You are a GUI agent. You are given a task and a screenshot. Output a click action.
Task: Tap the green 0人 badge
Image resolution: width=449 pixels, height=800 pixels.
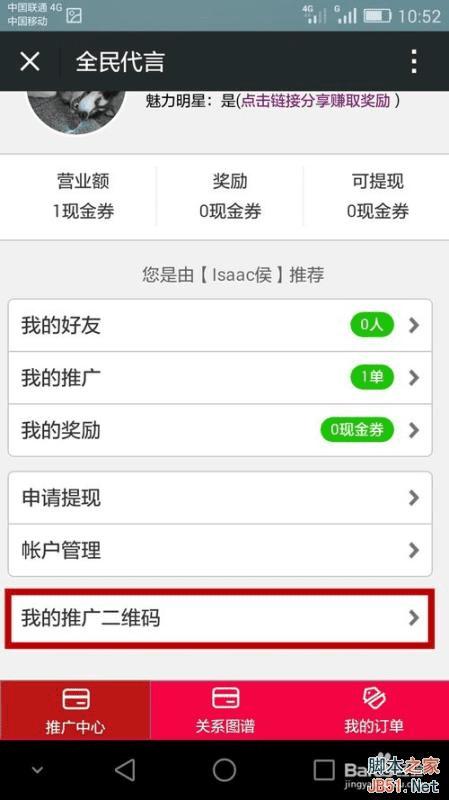coord(372,325)
